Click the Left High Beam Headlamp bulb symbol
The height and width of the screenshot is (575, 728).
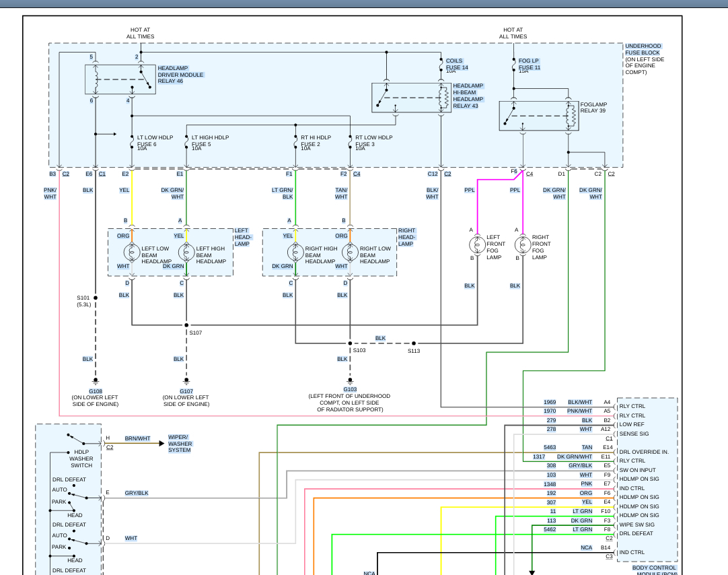coord(186,252)
